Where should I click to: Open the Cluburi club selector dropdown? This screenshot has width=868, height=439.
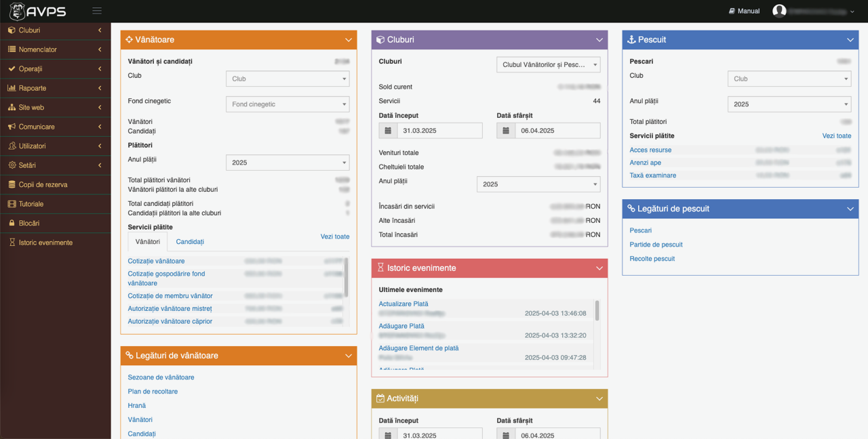[548, 65]
